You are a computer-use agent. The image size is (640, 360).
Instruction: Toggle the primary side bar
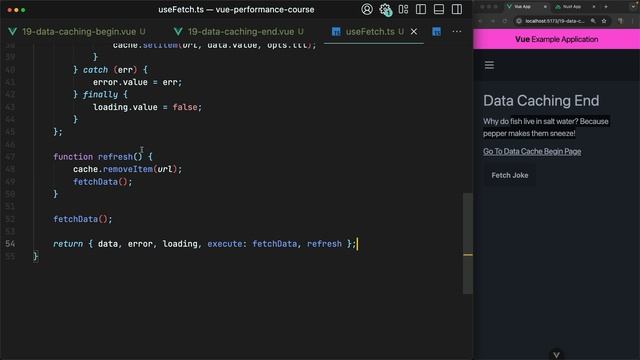[x=421, y=9]
